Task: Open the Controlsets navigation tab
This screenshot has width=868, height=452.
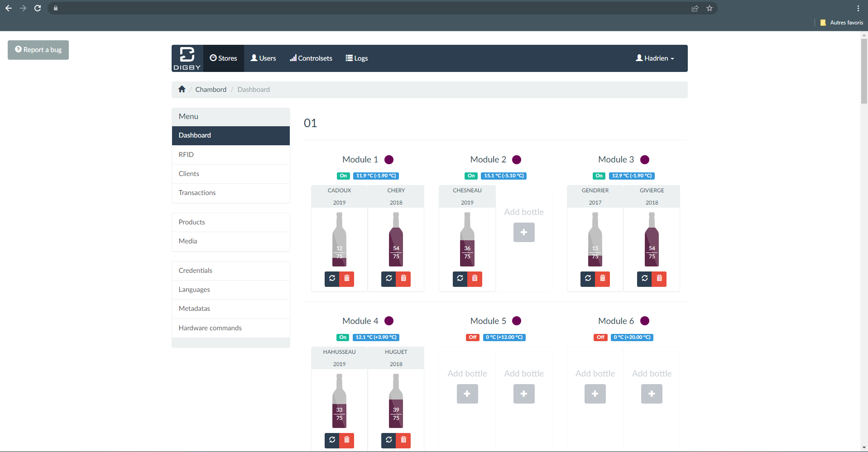Action: point(311,58)
